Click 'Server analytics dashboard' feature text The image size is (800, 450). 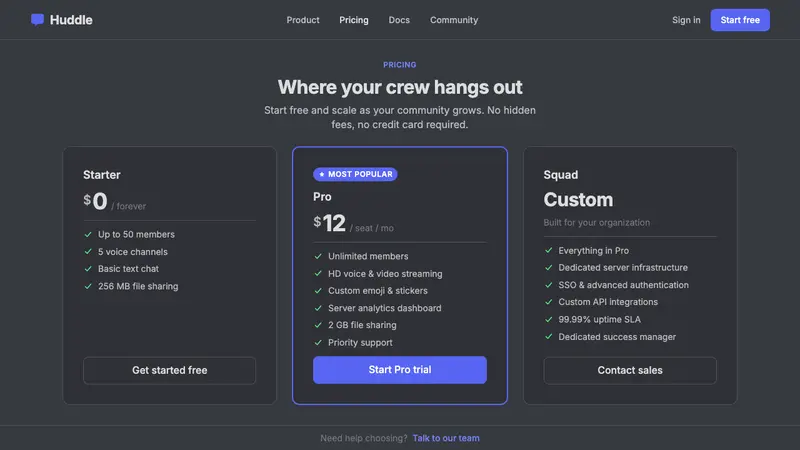pos(384,308)
